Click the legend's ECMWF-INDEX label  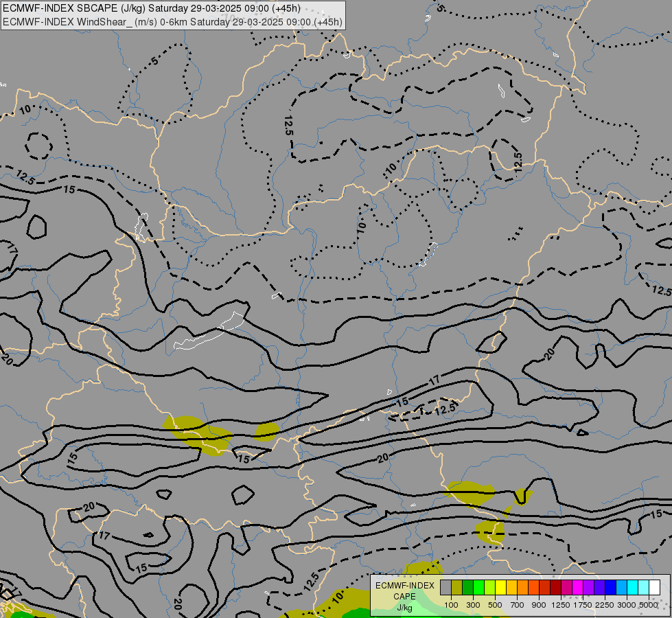point(404,586)
